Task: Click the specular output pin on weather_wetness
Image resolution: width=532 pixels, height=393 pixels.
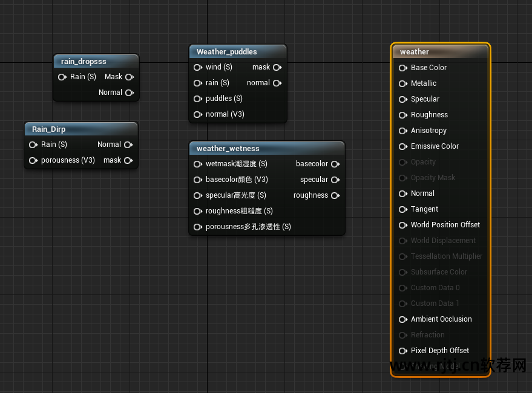Action: tap(335, 180)
